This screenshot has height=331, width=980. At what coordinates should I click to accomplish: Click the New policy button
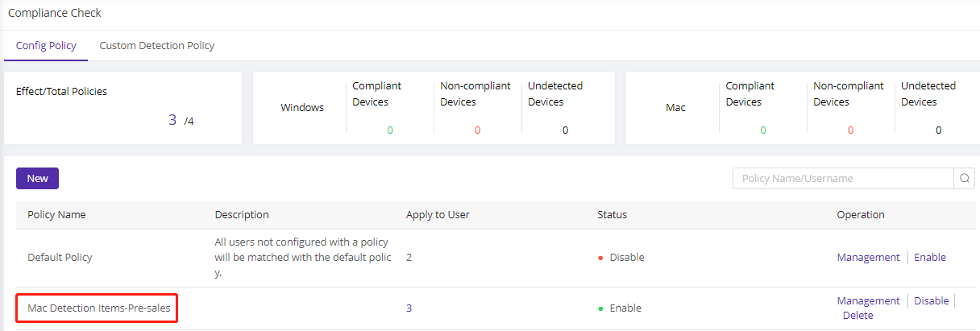[37, 179]
